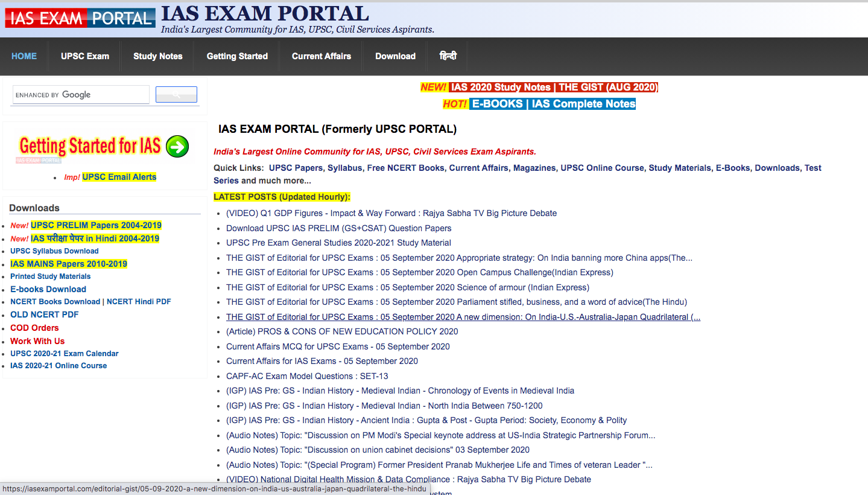
Task: Go to OLD NCERT PDF link
Action: (45, 315)
